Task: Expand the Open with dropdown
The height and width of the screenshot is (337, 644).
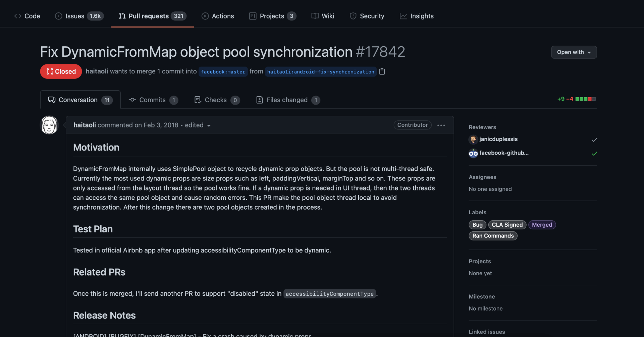Action: [x=574, y=52]
